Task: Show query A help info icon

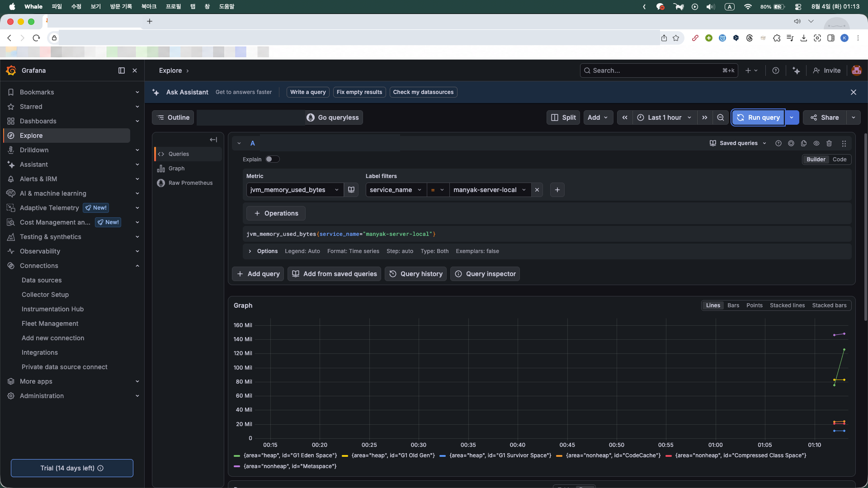Action: [x=778, y=143]
